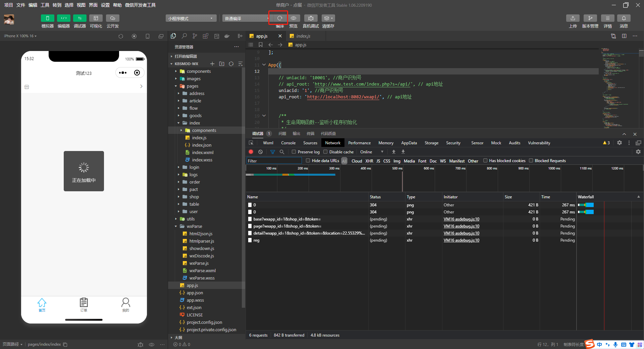
Task: Open the search panel in sidebar
Action: [184, 36]
